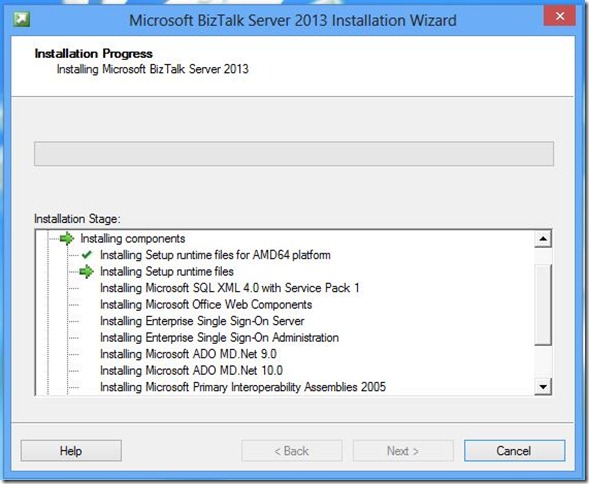589x484 pixels.
Task: Click the Installing Microsoft BizTalk Server 2013 subtitle
Action: click(x=153, y=69)
